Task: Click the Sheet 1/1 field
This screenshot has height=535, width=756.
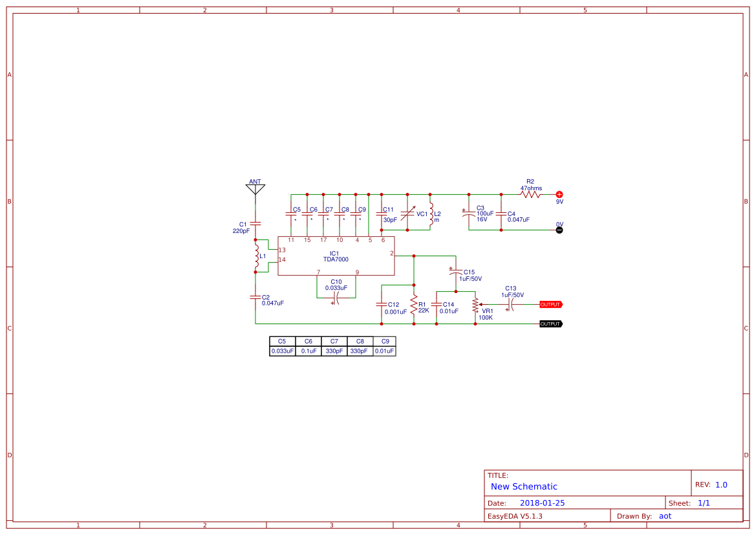Action: click(706, 503)
